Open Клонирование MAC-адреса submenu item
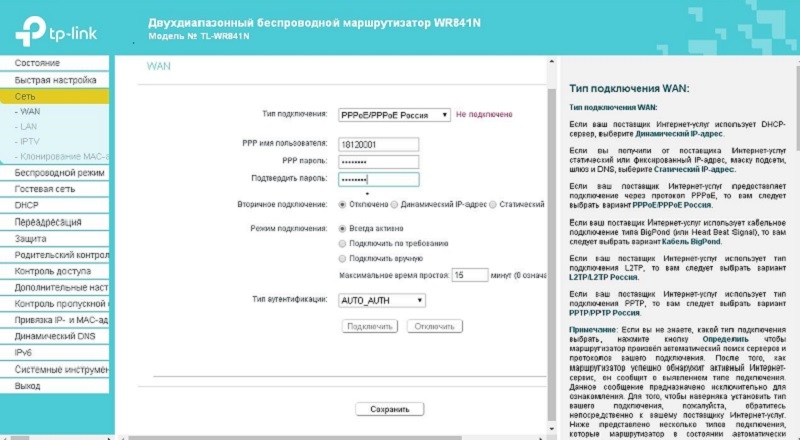Image resolution: width=800 pixels, height=440 pixels. (61, 156)
